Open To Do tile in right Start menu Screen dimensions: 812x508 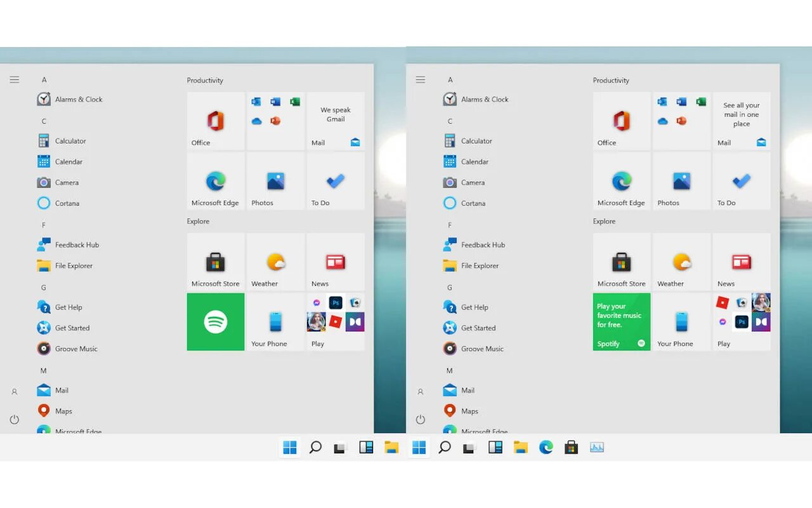point(742,181)
